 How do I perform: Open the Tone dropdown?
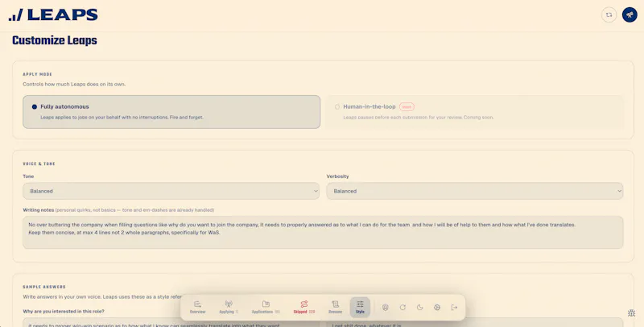coord(171,191)
